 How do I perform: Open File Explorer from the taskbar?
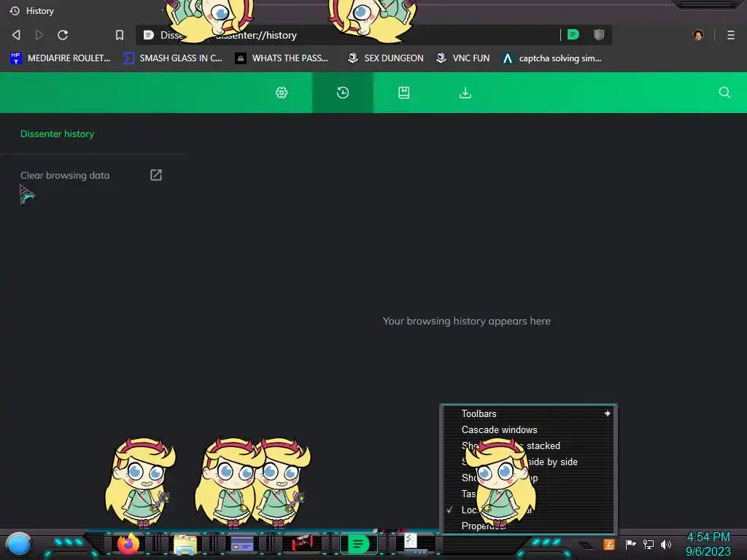pos(185,544)
